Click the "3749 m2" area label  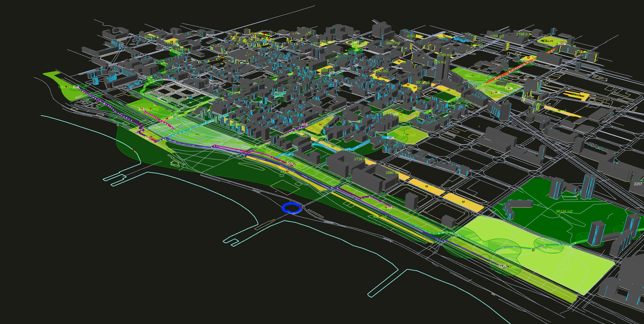[x=151, y=37]
